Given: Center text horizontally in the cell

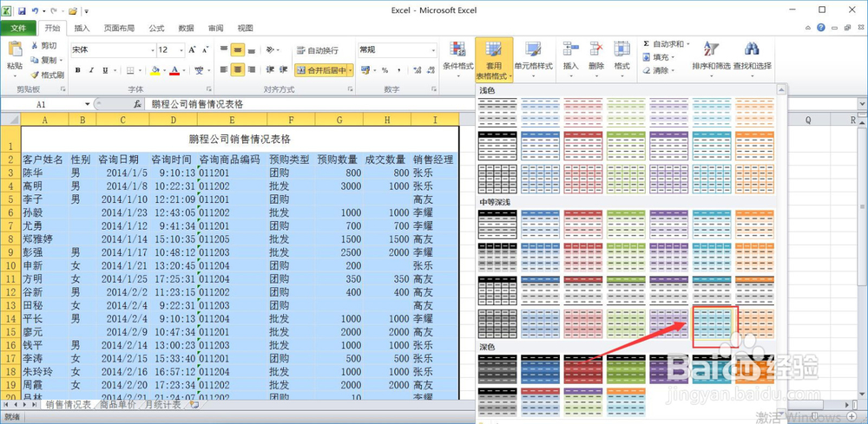Looking at the screenshot, I should [x=238, y=69].
